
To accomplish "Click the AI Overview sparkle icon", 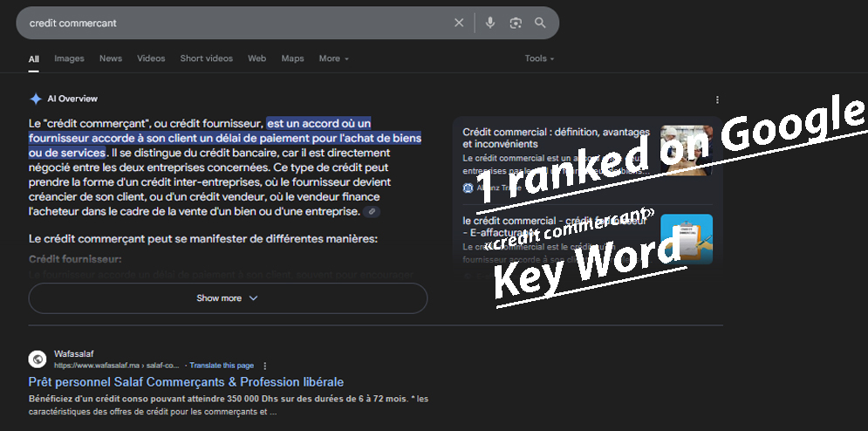I will [36, 99].
